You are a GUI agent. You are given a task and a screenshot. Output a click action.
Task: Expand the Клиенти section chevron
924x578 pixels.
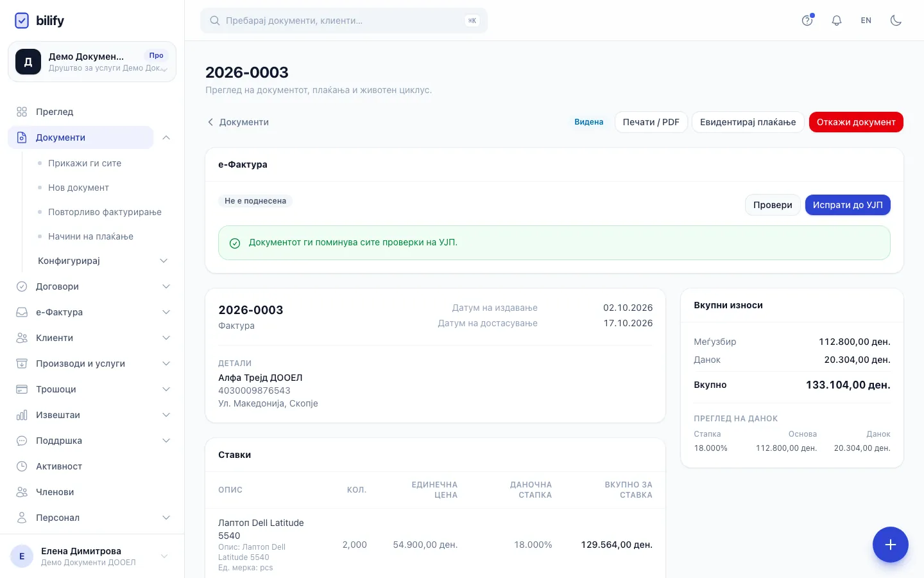pos(166,338)
